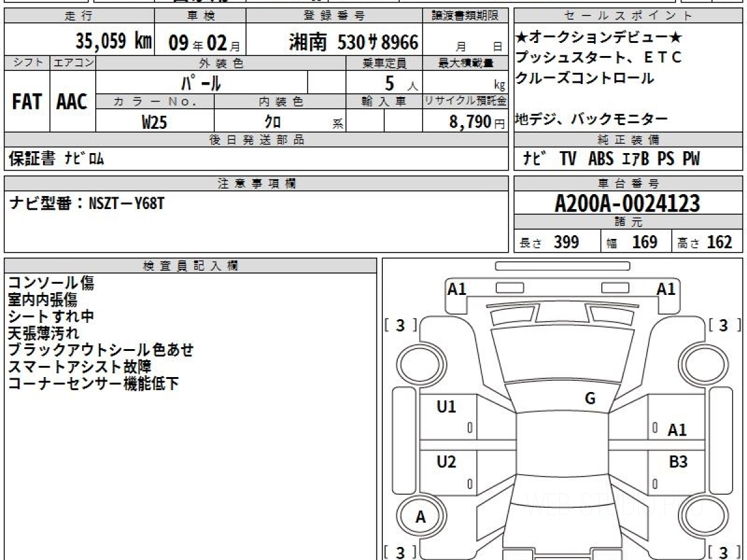Screen dimensions: 747x560
Task: Select the 地デジ、バックモニター line
Action: (x=591, y=119)
